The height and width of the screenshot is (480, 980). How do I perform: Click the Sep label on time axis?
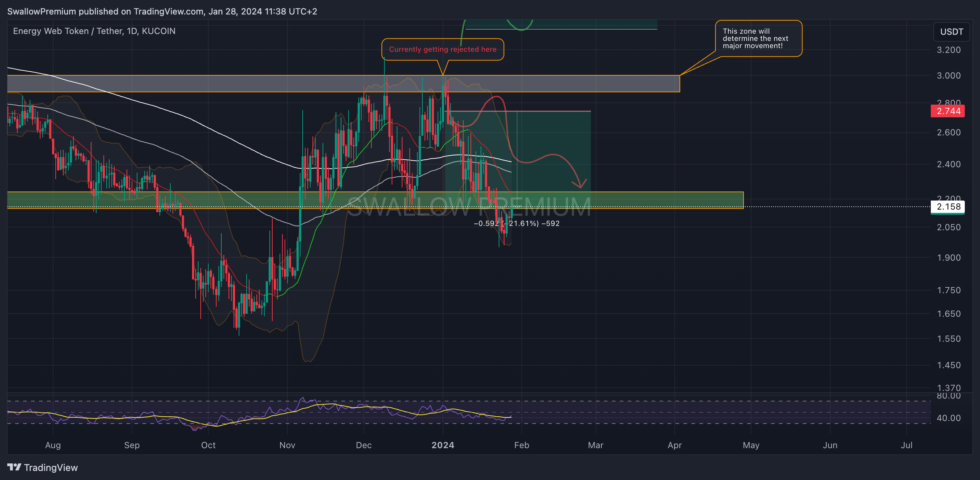pyautogui.click(x=132, y=445)
